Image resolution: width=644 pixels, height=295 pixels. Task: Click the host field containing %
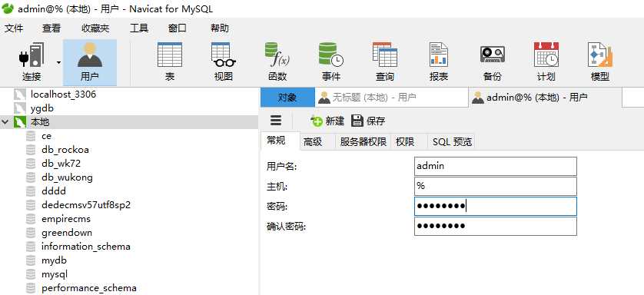[x=496, y=186]
